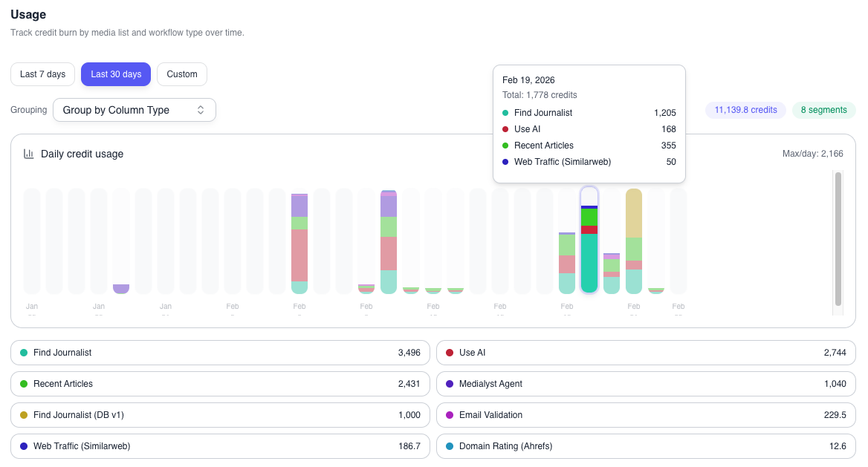Click the 11,139.8 credits badge
This screenshot has width=868, height=467.
pos(745,110)
